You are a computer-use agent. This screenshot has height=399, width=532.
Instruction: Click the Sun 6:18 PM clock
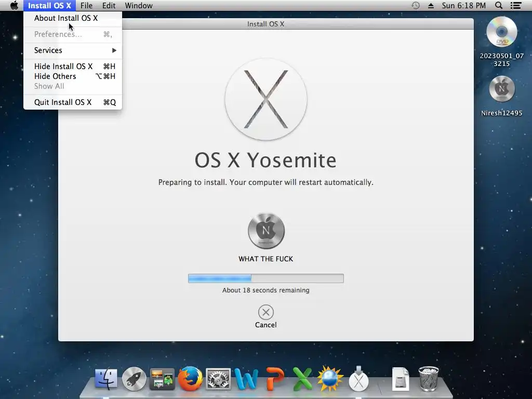464,5
